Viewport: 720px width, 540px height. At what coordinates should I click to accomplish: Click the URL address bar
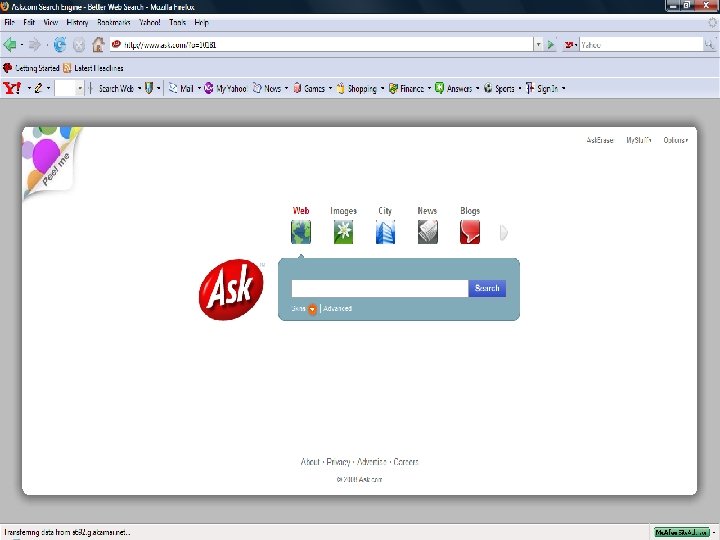(x=321, y=45)
